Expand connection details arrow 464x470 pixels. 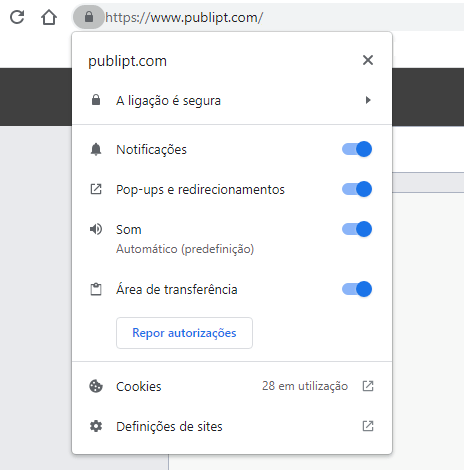pos(368,100)
